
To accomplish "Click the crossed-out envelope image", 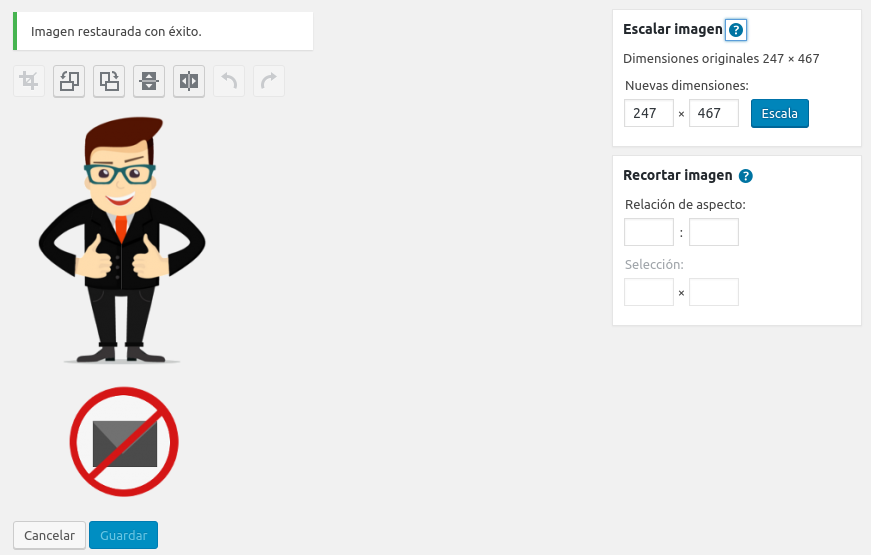I will pyautogui.click(x=124, y=442).
